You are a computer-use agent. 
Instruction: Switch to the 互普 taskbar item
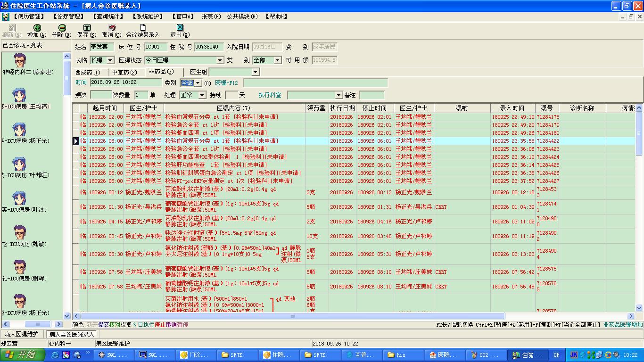363,355
